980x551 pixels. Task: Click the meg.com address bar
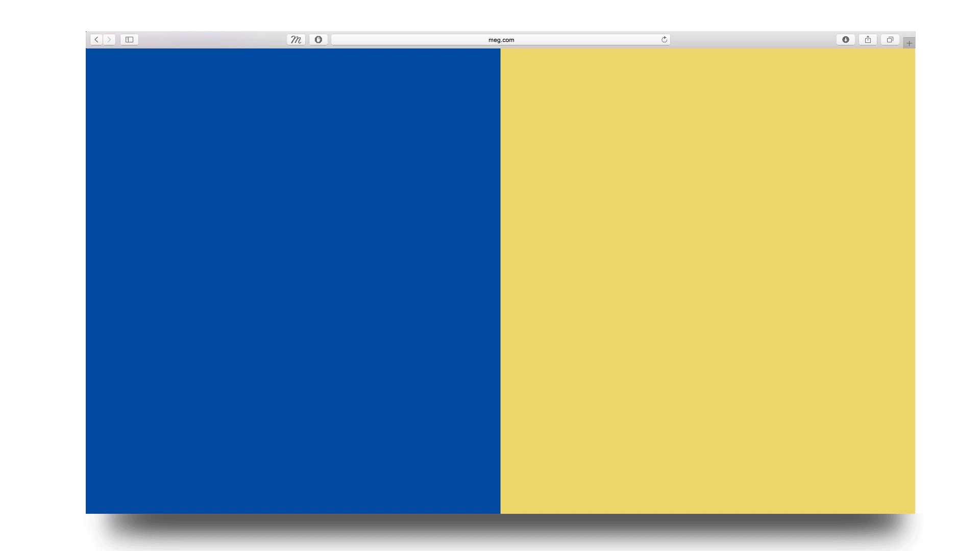(x=501, y=40)
